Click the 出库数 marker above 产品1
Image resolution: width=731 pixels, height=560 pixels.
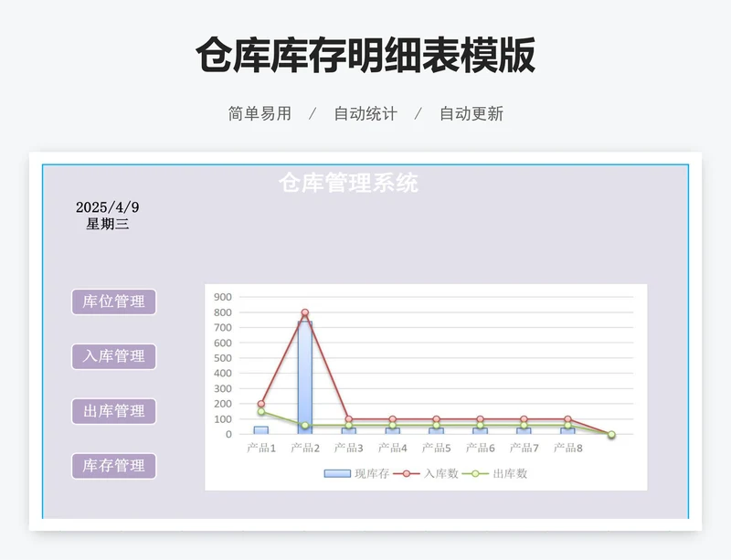click(261, 412)
